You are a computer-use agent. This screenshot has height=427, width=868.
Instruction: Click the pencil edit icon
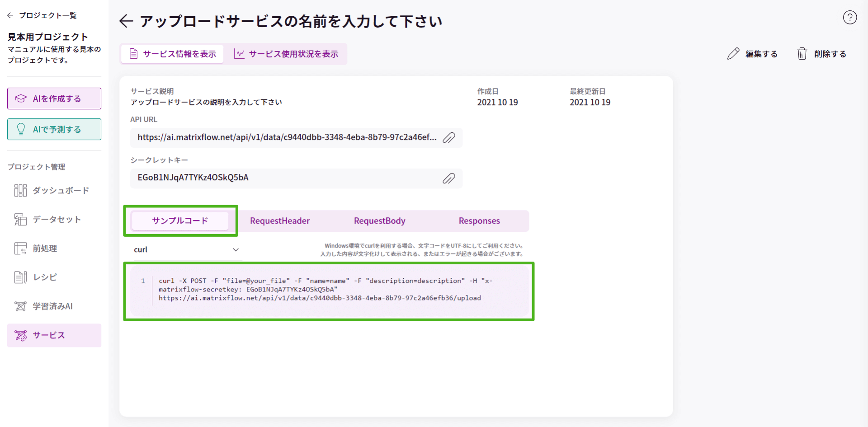point(733,54)
